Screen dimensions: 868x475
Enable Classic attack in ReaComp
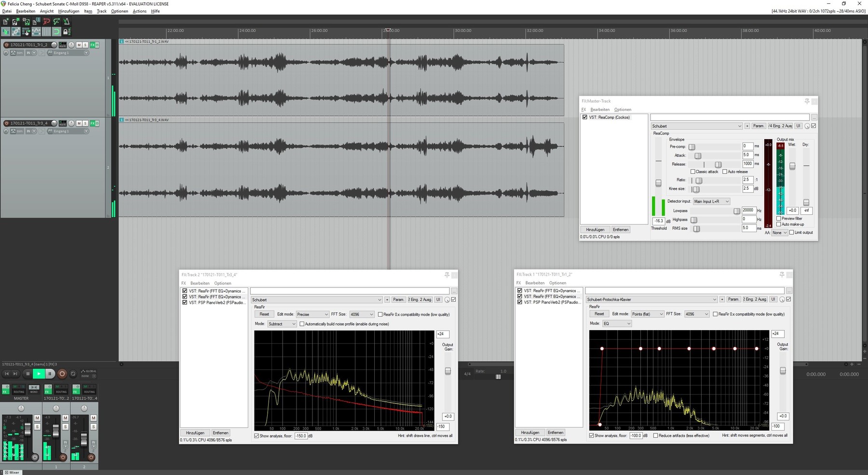(693, 171)
